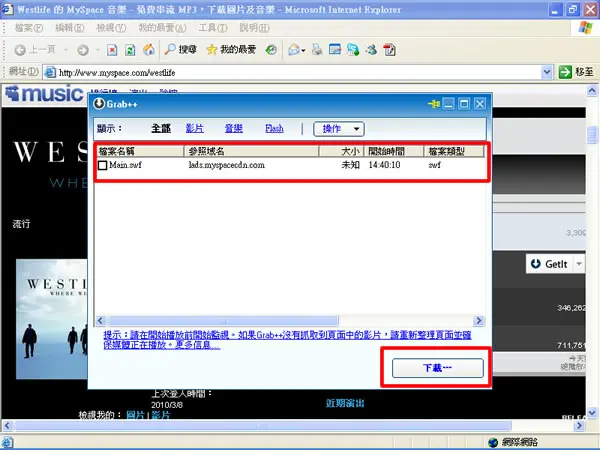Image resolution: width=600 pixels, height=450 pixels.
Task: Click the Internet zone globe in status bar
Action: [493, 442]
